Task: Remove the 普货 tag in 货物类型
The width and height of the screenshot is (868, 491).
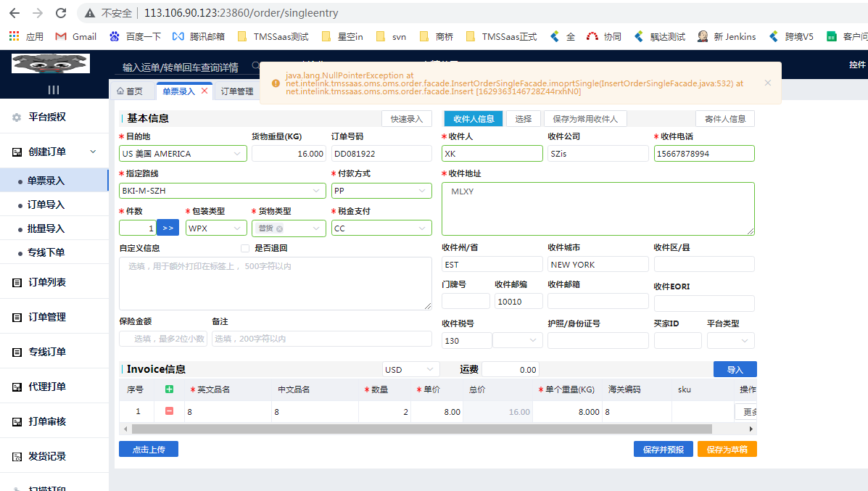Action: click(279, 228)
